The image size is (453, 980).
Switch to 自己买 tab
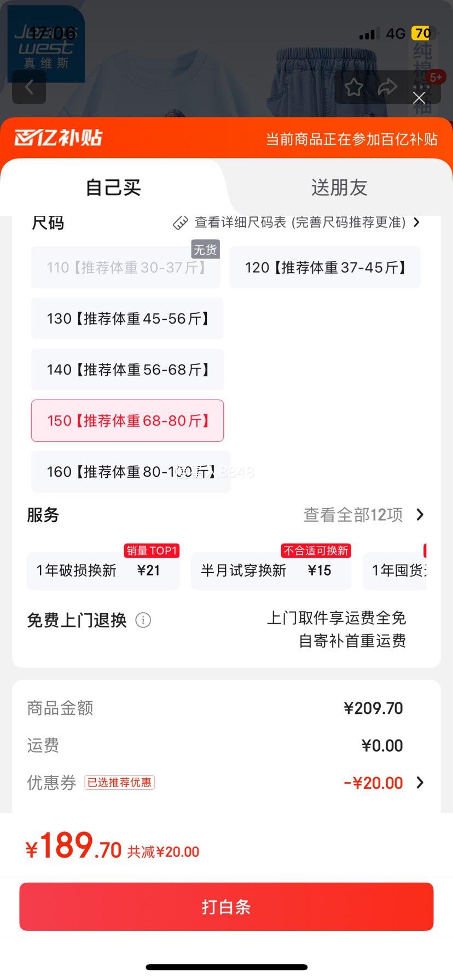click(113, 187)
